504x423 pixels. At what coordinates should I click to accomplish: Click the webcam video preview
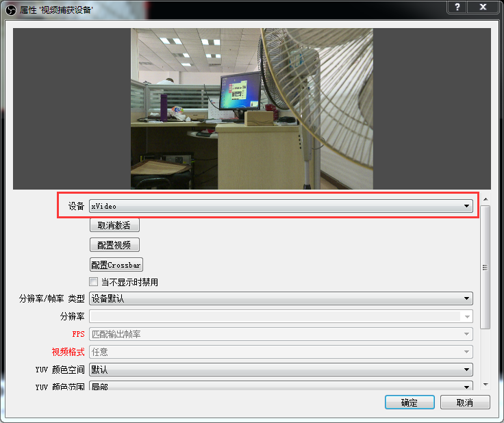tap(252, 108)
